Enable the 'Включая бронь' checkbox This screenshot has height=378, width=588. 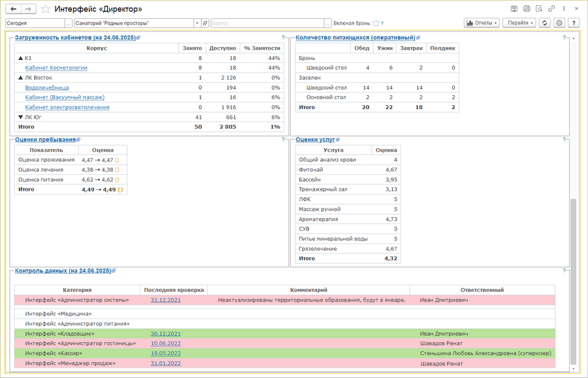376,23
